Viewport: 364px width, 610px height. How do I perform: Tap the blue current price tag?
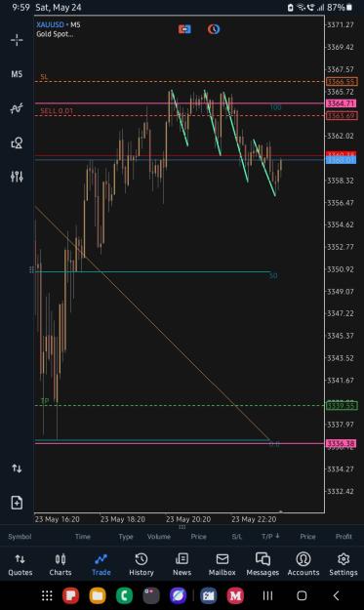pyautogui.click(x=341, y=160)
